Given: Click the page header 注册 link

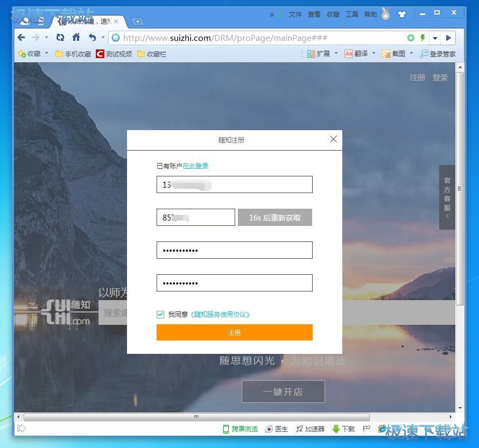Looking at the screenshot, I should 417,77.
